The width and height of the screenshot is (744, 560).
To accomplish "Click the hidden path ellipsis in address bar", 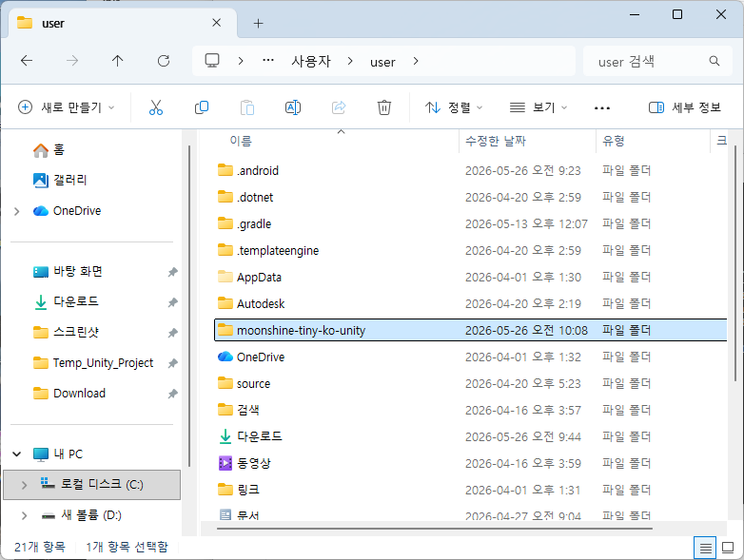I will (x=268, y=61).
